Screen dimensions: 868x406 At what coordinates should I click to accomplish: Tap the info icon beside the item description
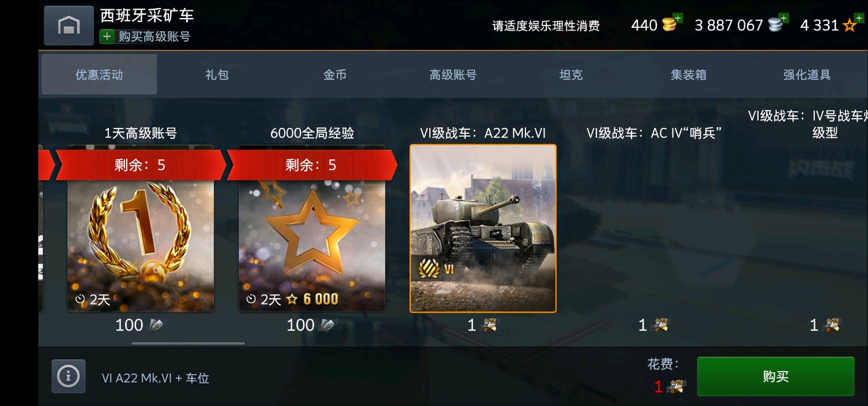(69, 377)
